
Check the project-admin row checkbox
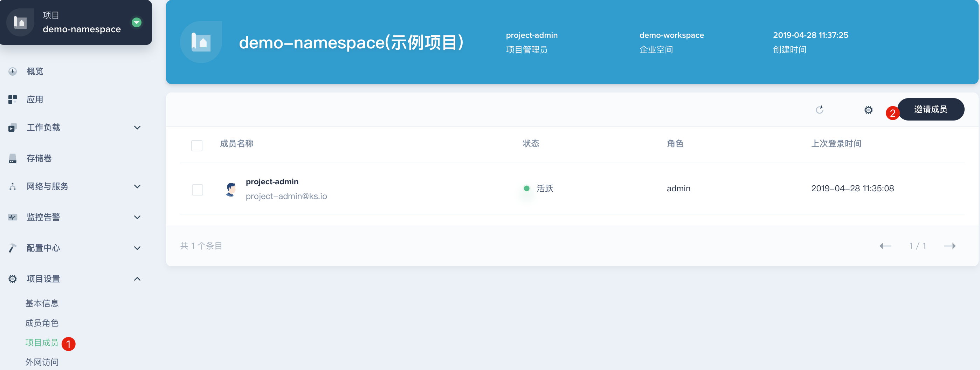(x=198, y=190)
